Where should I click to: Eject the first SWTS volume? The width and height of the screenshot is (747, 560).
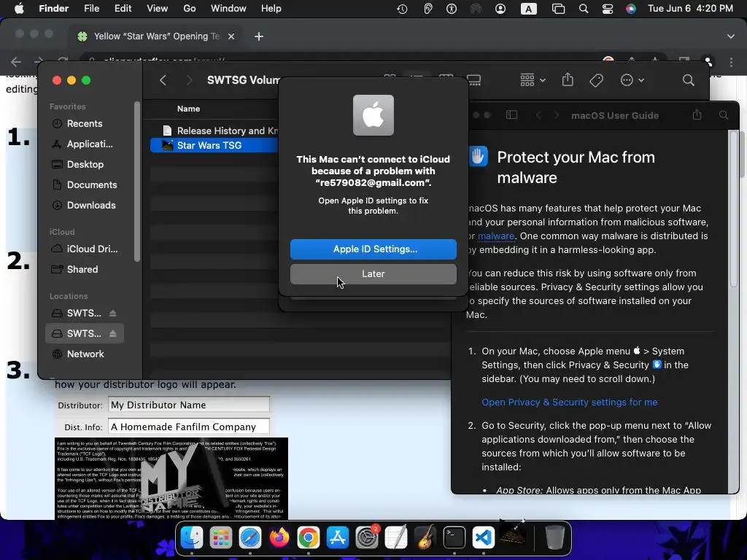point(112,313)
